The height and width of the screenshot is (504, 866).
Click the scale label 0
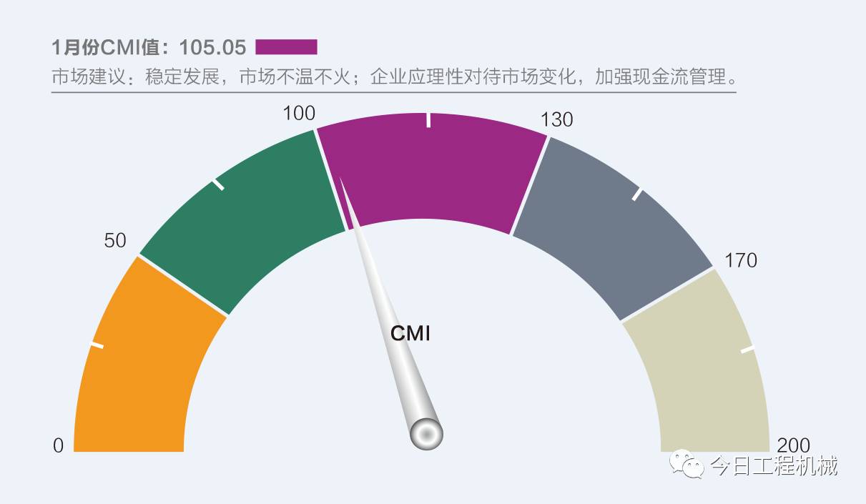tap(59, 445)
